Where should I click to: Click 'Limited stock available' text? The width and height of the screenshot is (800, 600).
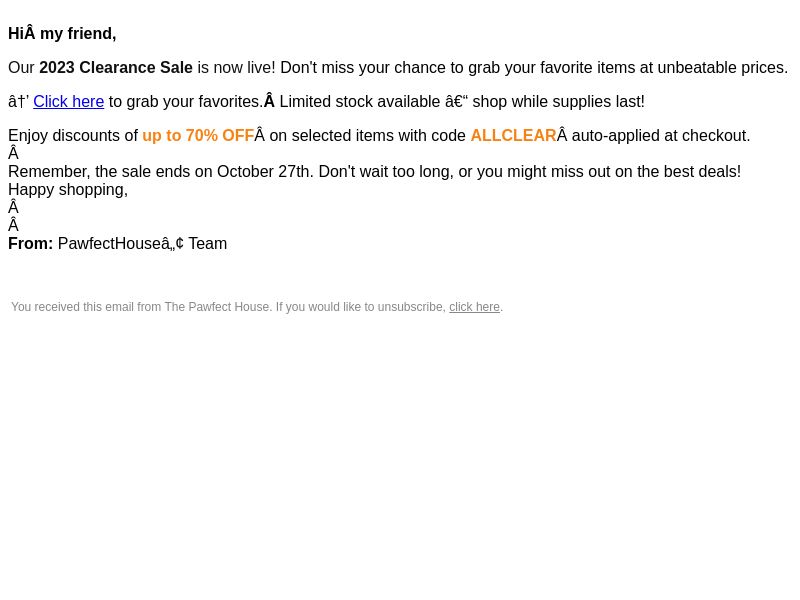coord(360,102)
